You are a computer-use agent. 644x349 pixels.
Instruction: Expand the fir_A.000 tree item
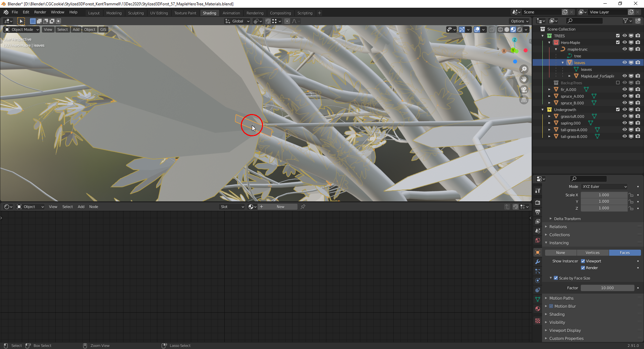(549, 89)
